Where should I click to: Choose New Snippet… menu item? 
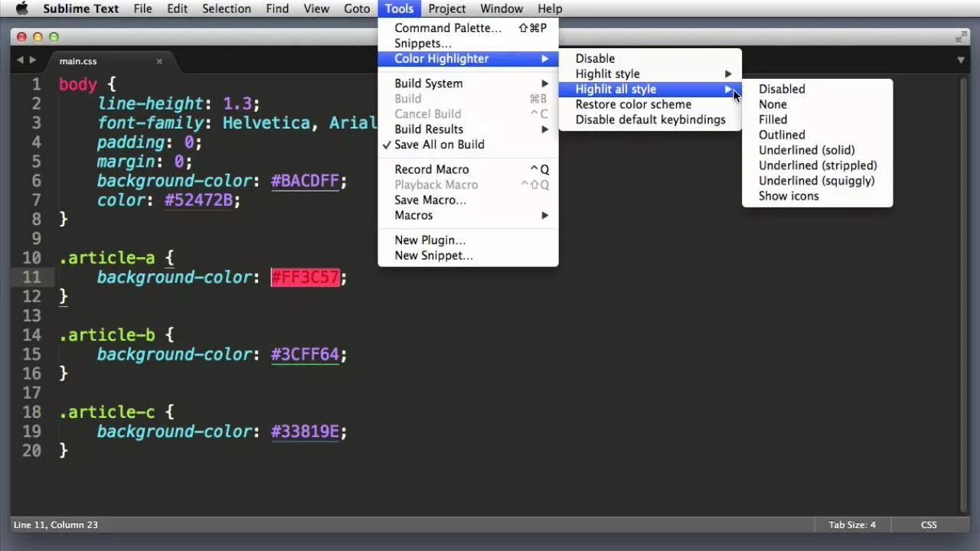[468, 256]
